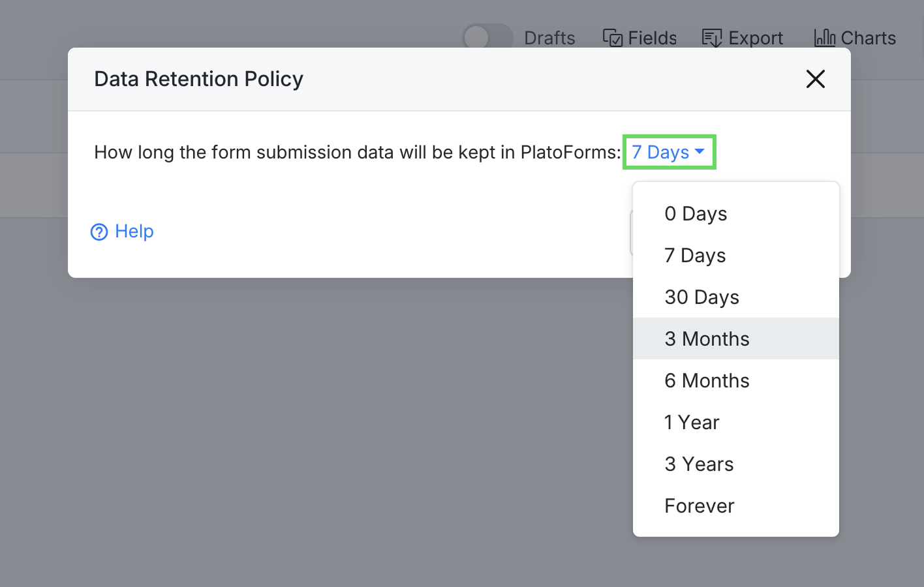Choose the 7 Days menu option
This screenshot has height=587, width=924.
[695, 255]
